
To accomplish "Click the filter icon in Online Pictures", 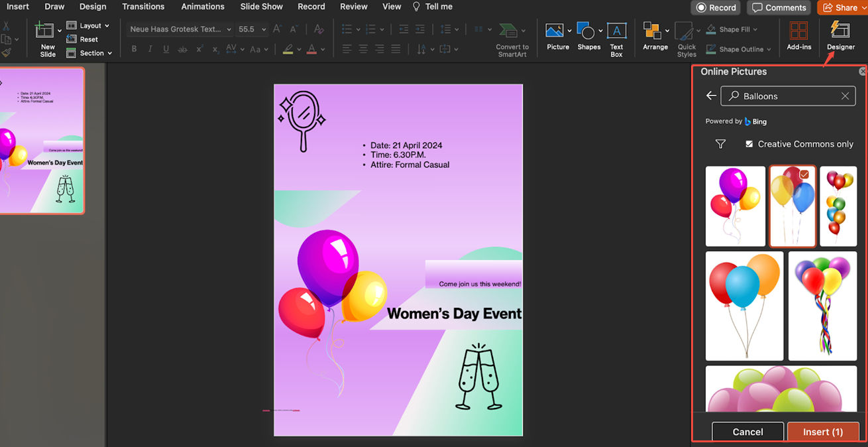I will [x=720, y=144].
